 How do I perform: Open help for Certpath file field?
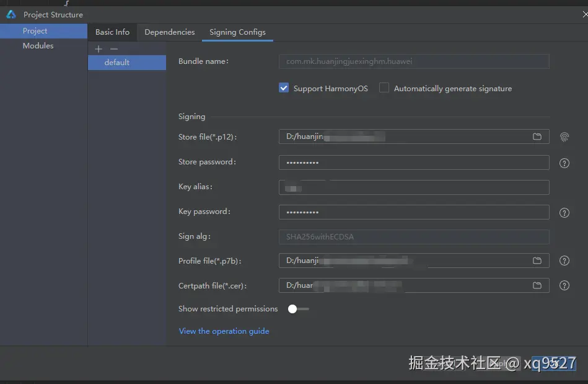[x=564, y=285]
